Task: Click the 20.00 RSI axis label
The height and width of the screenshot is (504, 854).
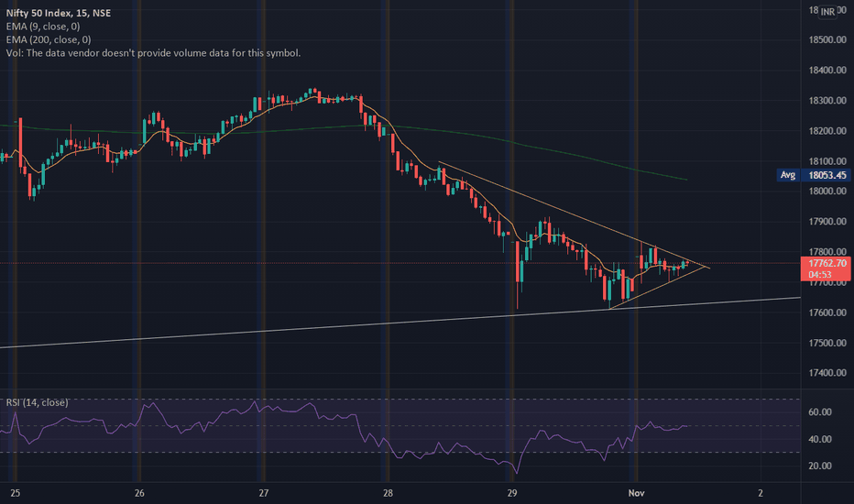Action: 820,466
